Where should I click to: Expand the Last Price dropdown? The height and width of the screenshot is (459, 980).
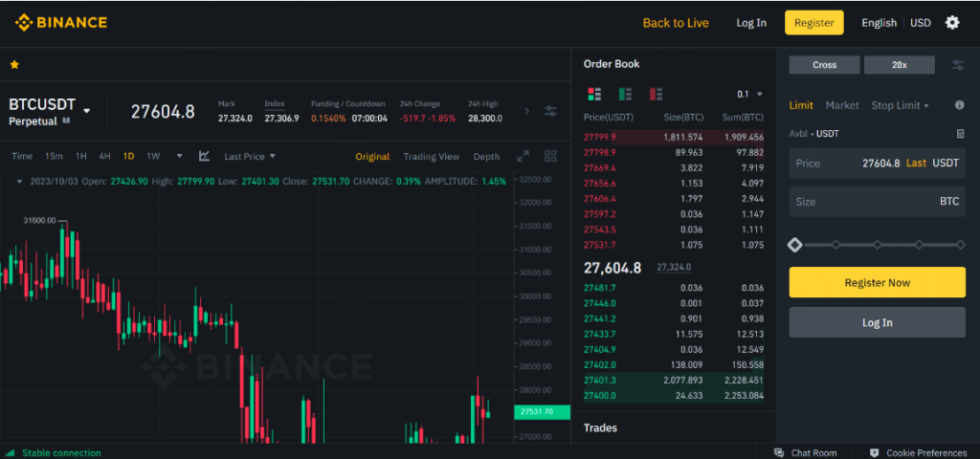[x=250, y=156]
